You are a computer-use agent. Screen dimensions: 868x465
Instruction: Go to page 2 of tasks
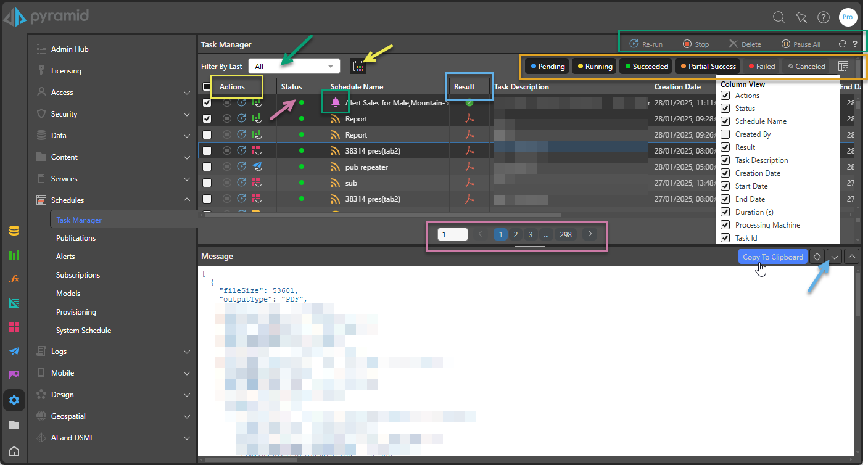pos(516,234)
